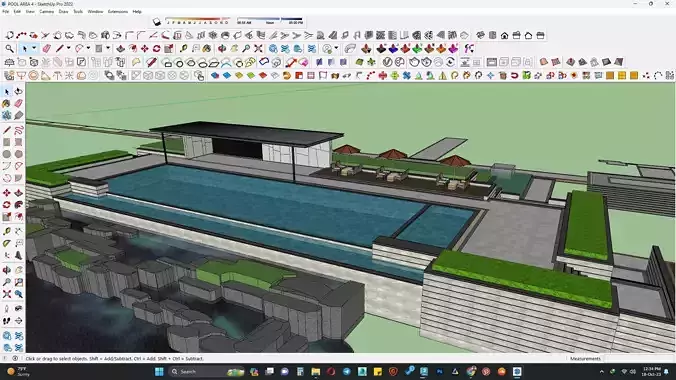Open the Edit menu
The image size is (676, 380).
click(17, 12)
